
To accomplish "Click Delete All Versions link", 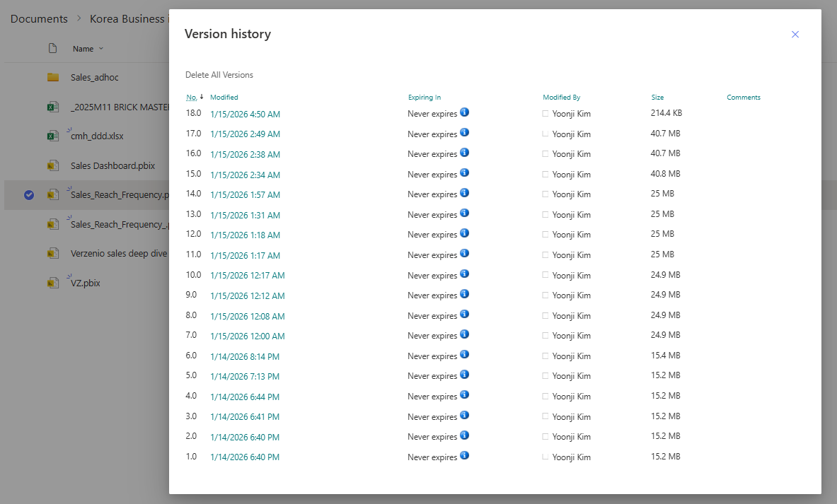I will click(x=219, y=75).
